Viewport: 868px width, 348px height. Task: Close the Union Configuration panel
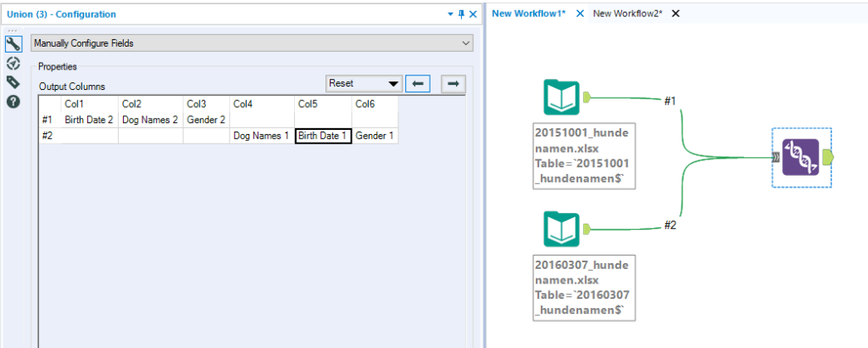point(473,14)
